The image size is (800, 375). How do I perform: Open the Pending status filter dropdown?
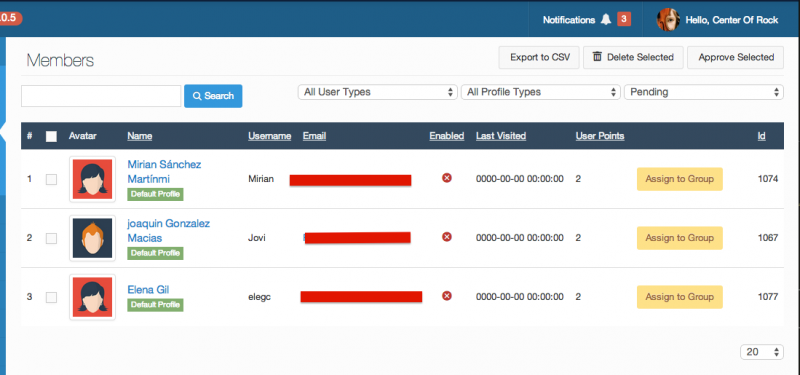pyautogui.click(x=704, y=92)
